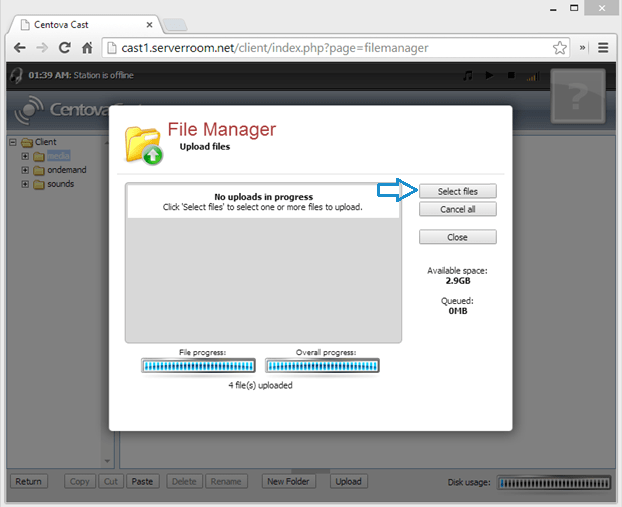Open the browser home page icon

(x=87, y=48)
